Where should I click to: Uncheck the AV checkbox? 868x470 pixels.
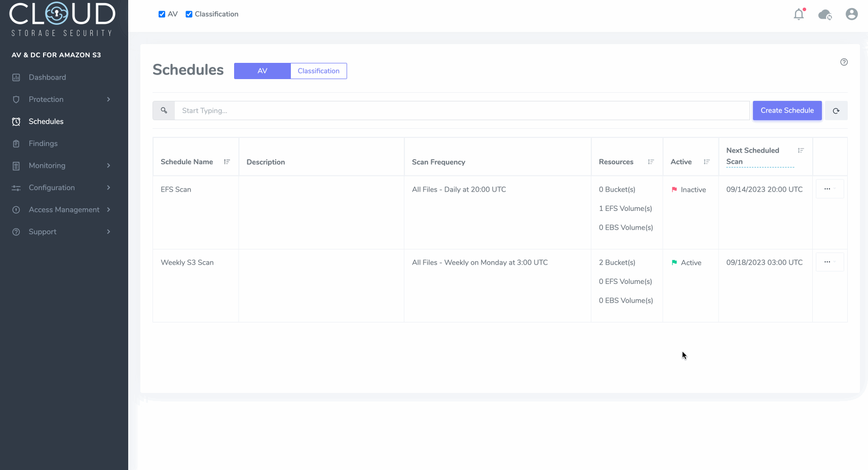(x=162, y=14)
